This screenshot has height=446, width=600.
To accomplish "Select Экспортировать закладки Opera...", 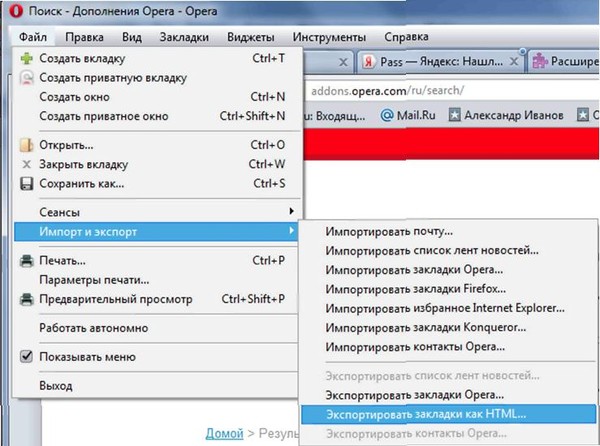I will (x=448, y=395).
